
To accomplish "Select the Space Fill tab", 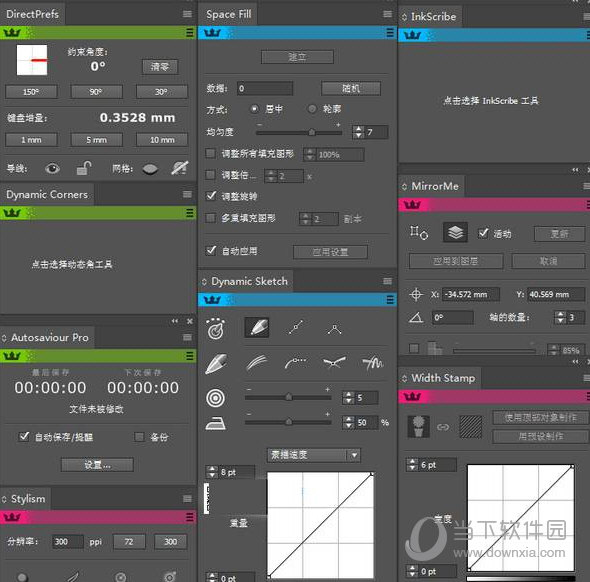I will point(228,14).
